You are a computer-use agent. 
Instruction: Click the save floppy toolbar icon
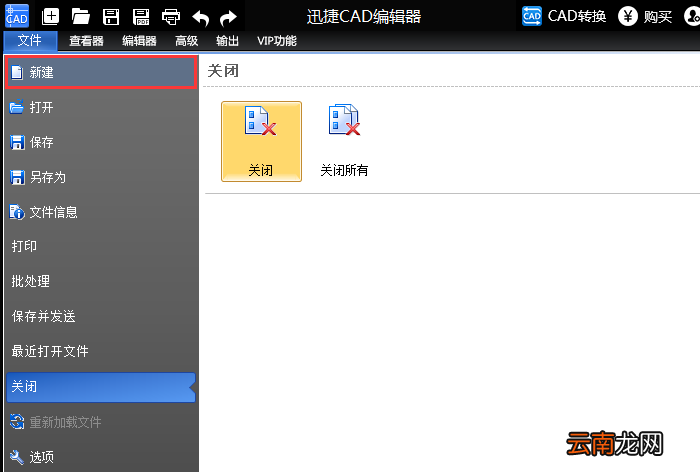111,17
